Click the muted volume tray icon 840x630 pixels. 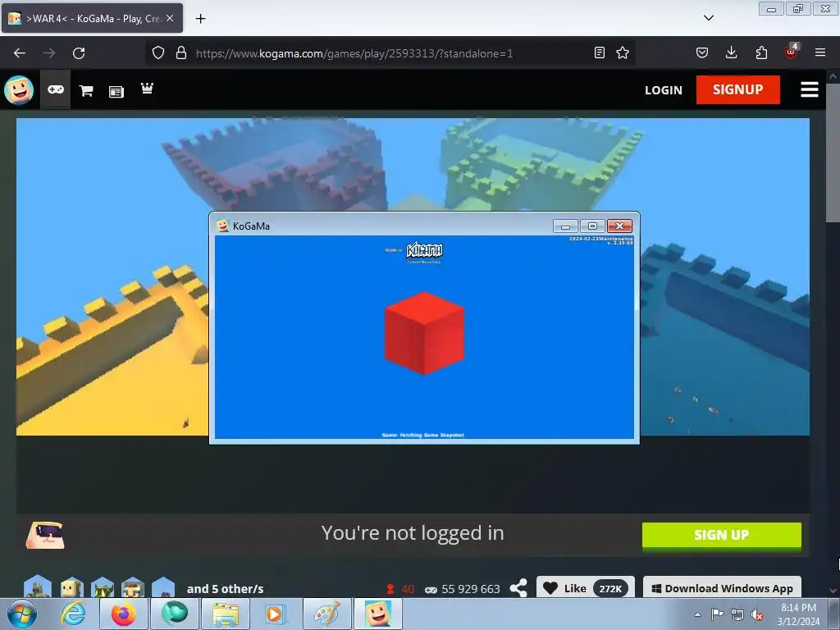pyautogui.click(x=757, y=615)
